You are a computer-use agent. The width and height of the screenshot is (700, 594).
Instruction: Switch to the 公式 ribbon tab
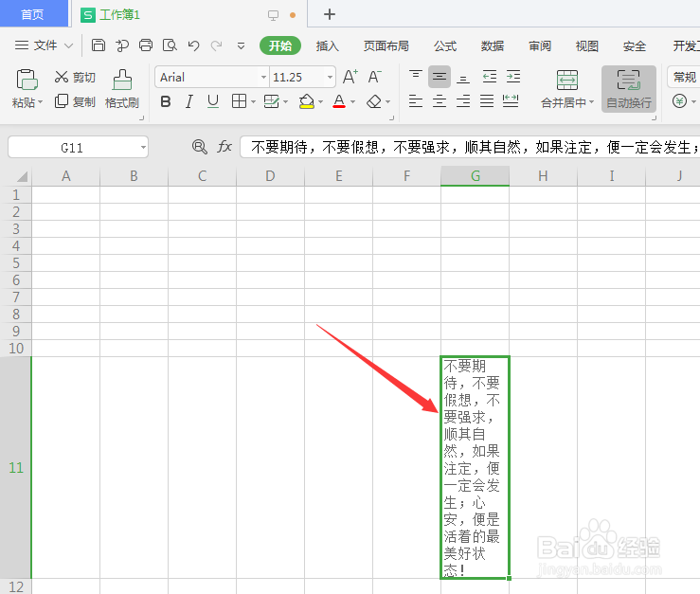445,45
